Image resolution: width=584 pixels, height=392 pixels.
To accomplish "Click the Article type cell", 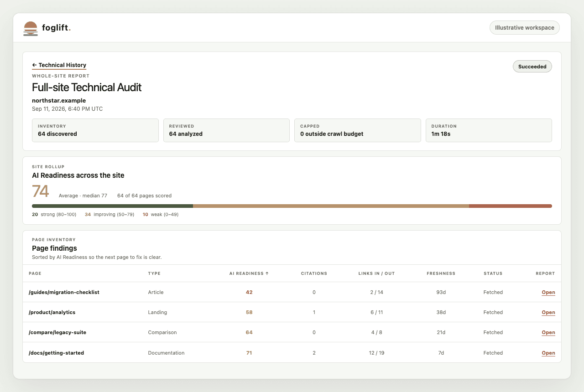I will tap(156, 292).
